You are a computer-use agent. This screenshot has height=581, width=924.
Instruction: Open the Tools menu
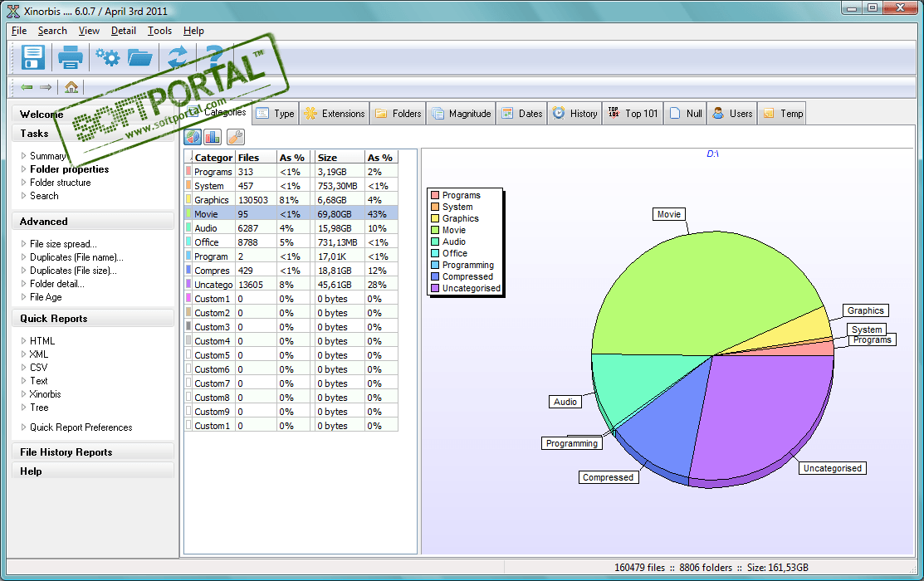159,31
